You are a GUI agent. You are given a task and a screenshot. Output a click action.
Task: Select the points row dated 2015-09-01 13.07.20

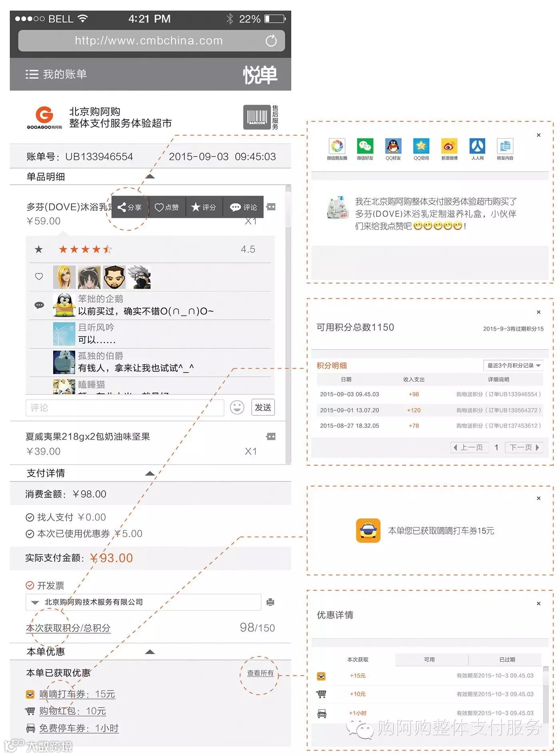(430, 410)
